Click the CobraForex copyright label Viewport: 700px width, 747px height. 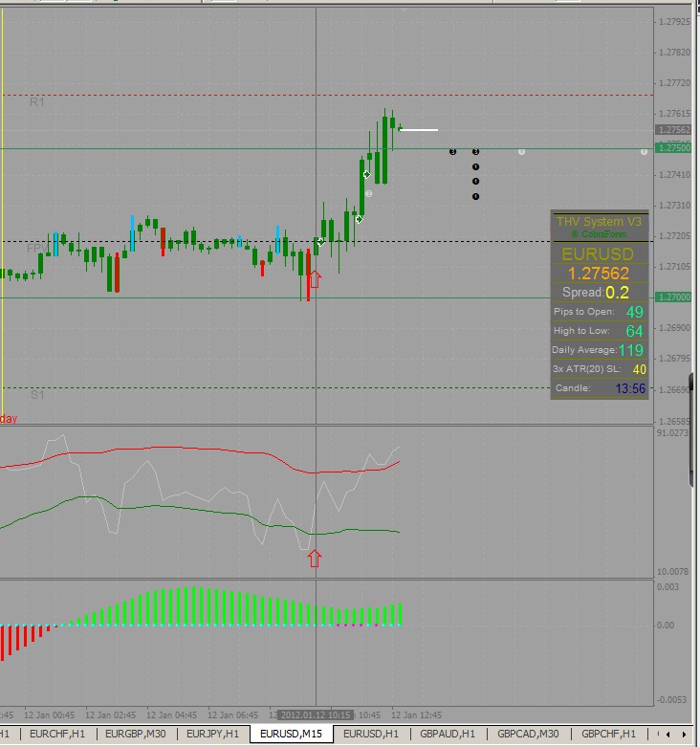click(599, 234)
